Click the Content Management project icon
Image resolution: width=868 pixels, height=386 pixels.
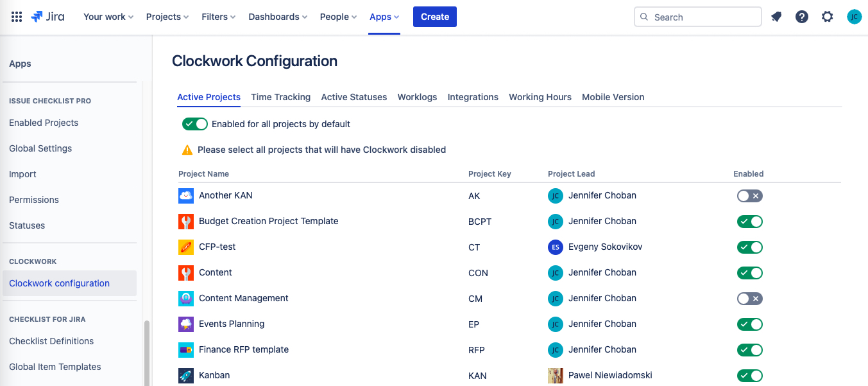(x=186, y=298)
